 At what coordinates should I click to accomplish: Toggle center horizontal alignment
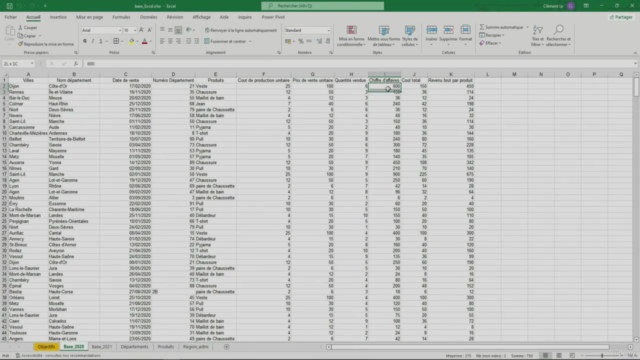point(170,41)
